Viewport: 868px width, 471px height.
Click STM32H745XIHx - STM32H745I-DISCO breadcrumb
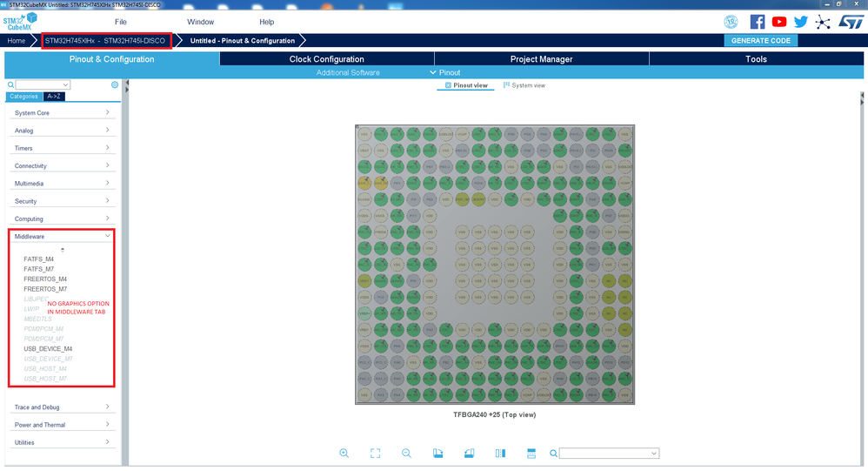[x=105, y=40]
